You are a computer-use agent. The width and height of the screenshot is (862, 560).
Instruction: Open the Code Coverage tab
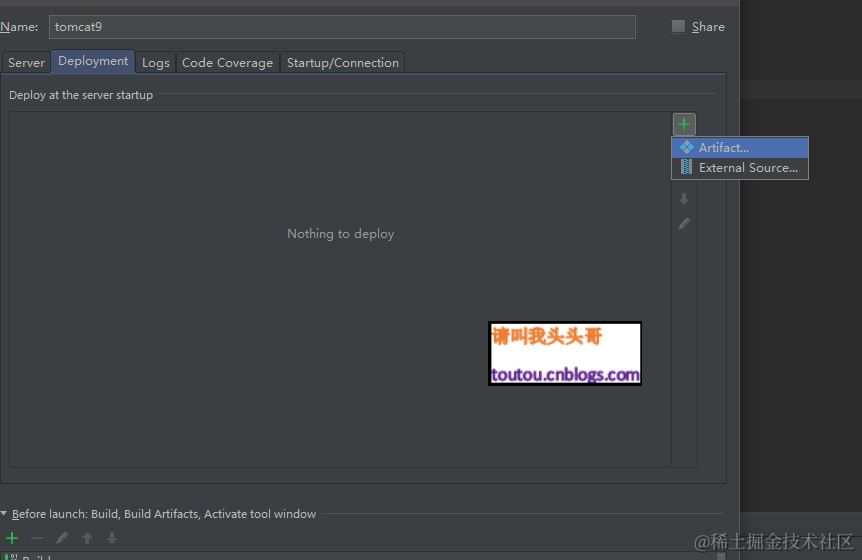227,63
